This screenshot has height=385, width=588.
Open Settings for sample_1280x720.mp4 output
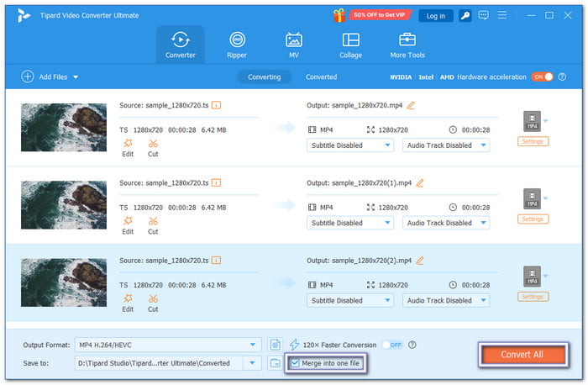(533, 141)
